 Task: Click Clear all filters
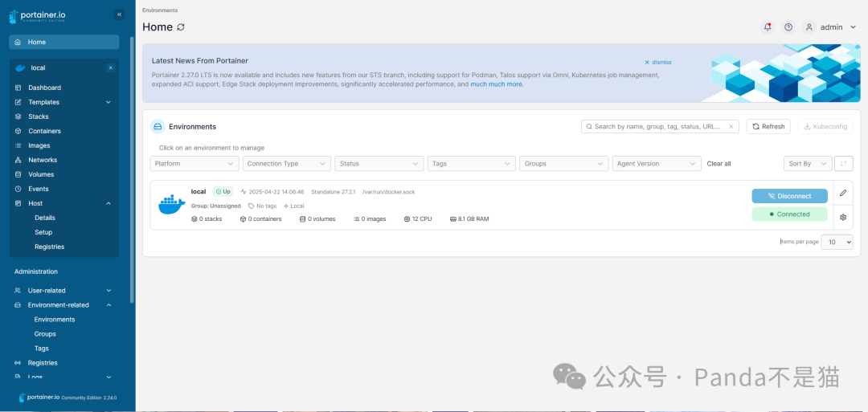pyautogui.click(x=719, y=164)
